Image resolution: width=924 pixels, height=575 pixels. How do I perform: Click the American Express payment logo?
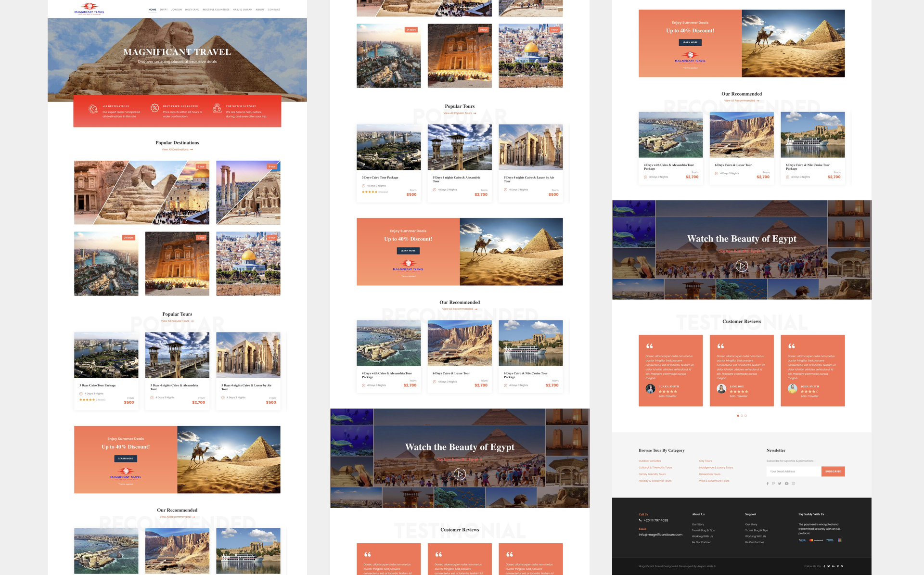point(830,540)
